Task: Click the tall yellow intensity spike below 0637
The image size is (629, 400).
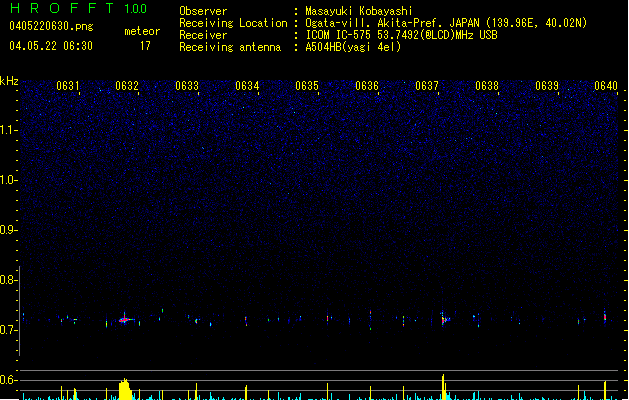Action: [443, 387]
